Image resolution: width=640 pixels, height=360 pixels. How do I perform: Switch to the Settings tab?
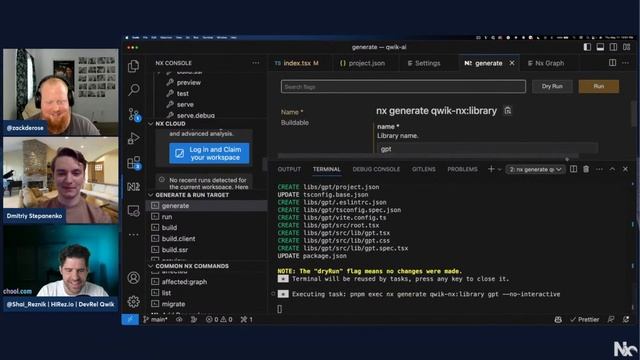pyautogui.click(x=424, y=63)
